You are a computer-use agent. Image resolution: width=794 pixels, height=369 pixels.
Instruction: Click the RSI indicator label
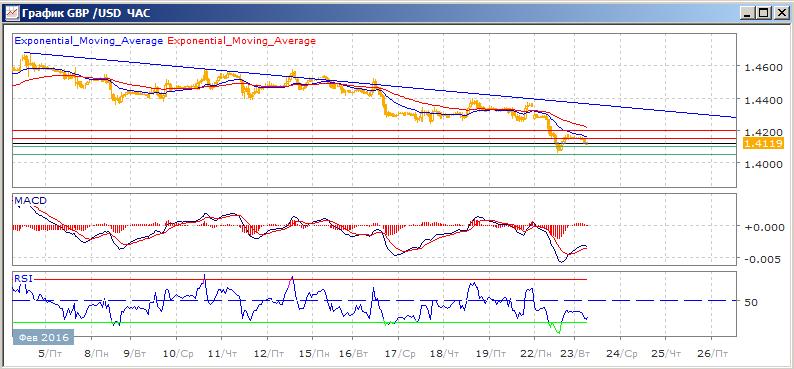click(21, 277)
